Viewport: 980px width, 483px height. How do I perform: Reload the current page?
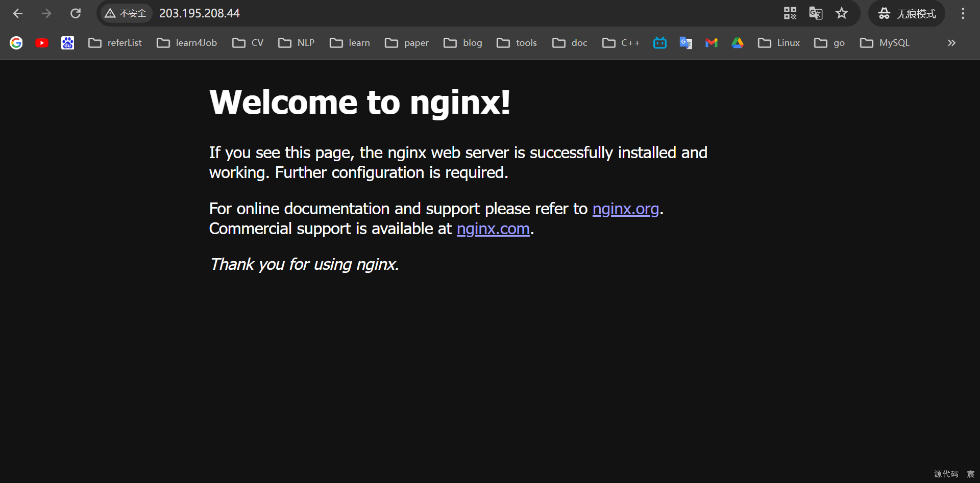pos(76,13)
